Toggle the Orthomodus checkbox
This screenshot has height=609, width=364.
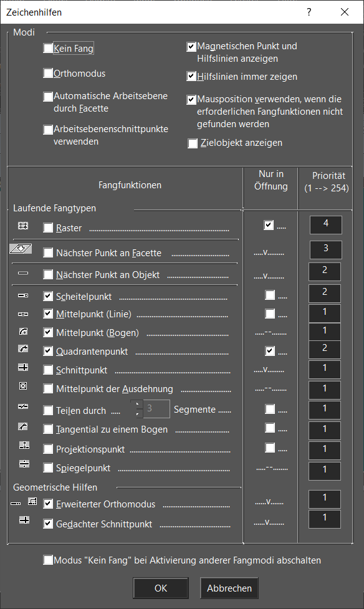(48, 73)
